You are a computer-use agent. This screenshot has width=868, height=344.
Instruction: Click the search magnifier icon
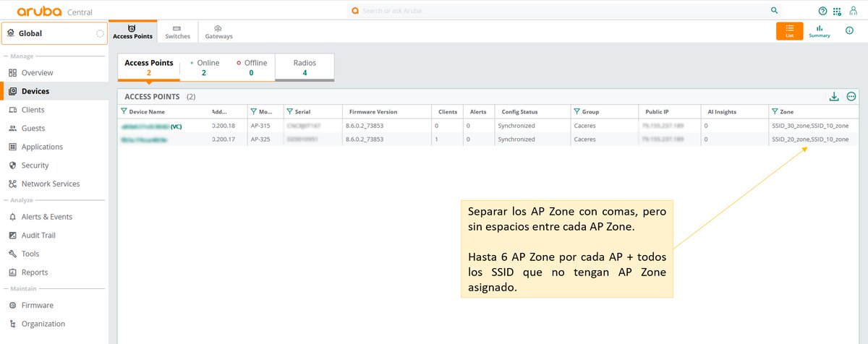coord(774,11)
